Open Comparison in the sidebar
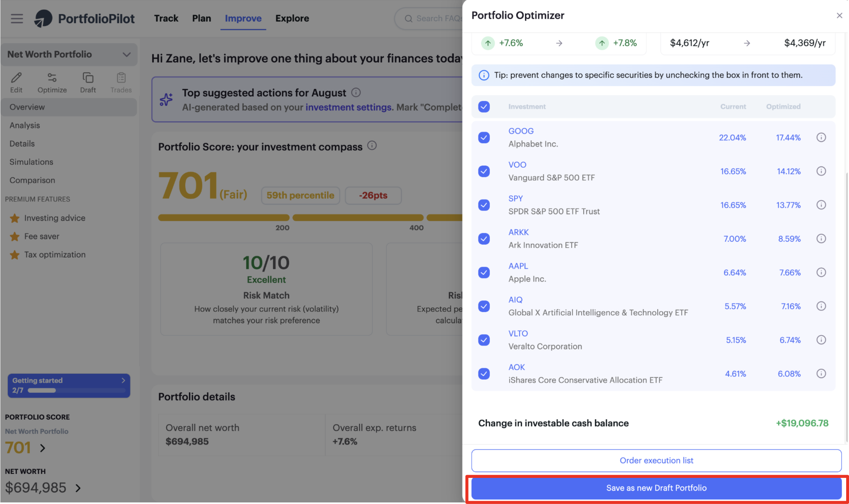Screen dimensions: 849x504 32,180
